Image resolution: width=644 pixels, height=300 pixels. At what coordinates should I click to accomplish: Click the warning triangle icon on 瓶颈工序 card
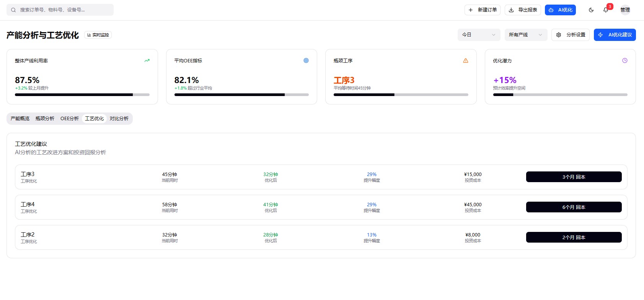466,60
